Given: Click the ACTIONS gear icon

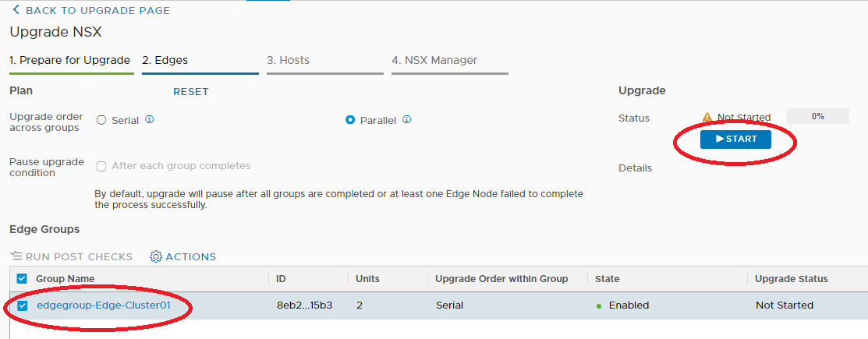Looking at the screenshot, I should (155, 256).
